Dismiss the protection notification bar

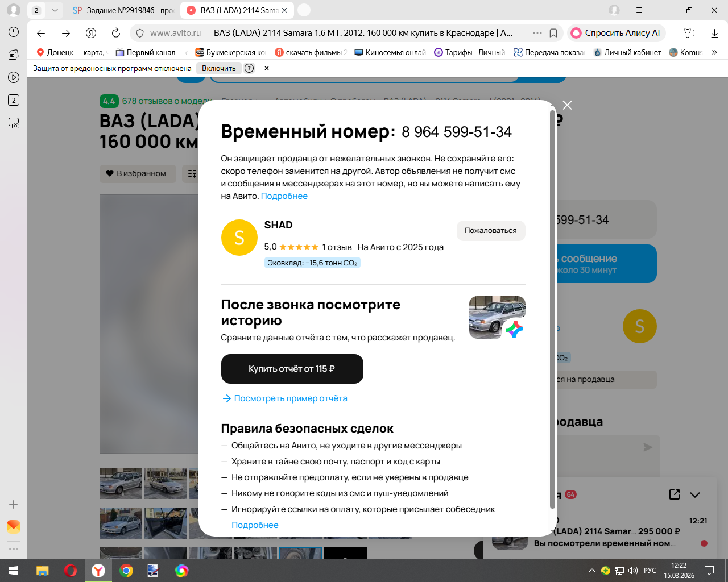(266, 68)
